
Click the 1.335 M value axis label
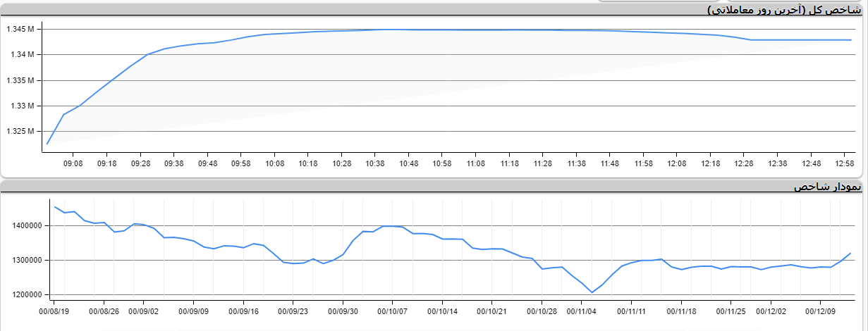coord(20,80)
